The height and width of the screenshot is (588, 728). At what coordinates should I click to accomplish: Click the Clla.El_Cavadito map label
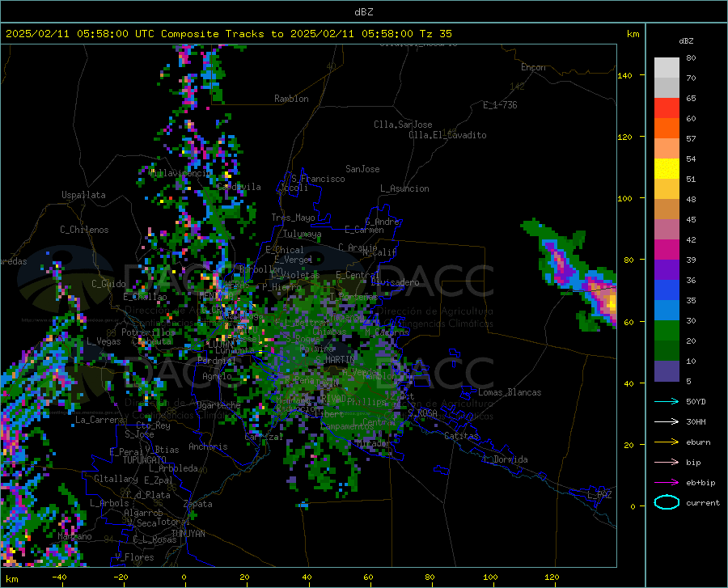coord(447,135)
